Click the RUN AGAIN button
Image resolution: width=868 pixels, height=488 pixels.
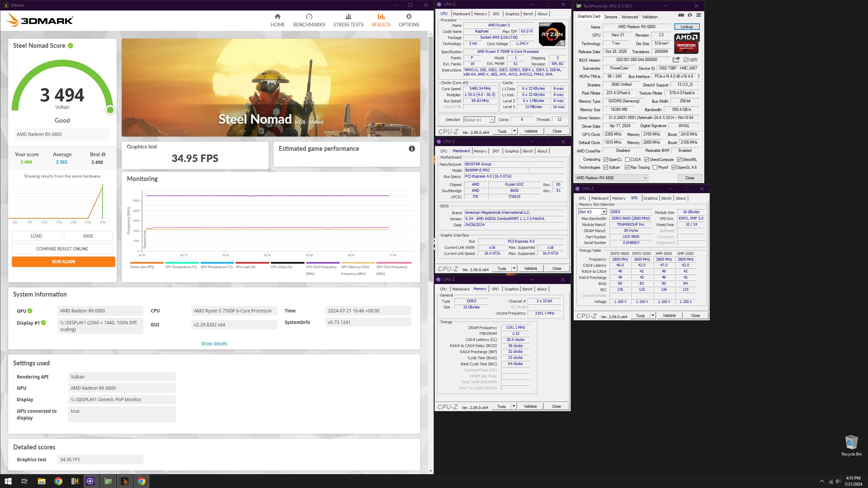(x=63, y=262)
